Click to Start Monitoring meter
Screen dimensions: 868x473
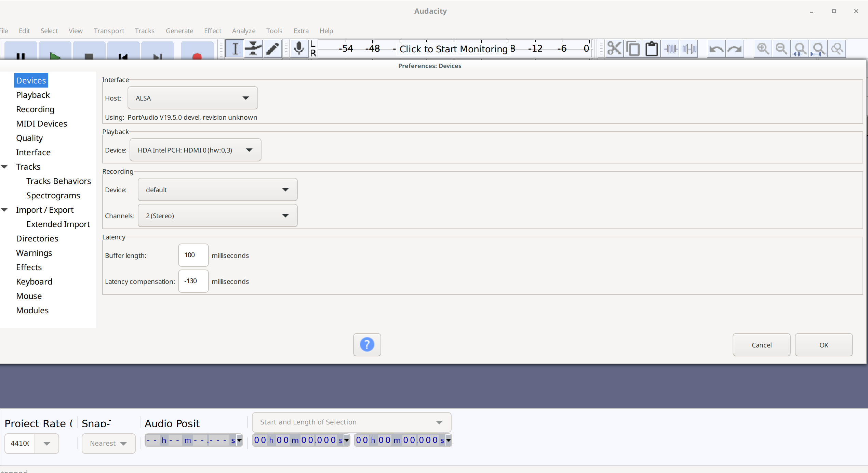453,49
